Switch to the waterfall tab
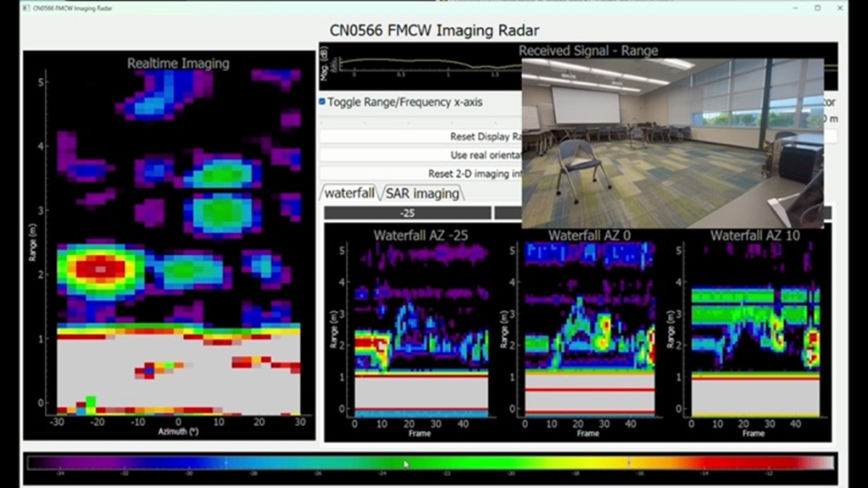This screenshot has height=488, width=868. (x=348, y=193)
